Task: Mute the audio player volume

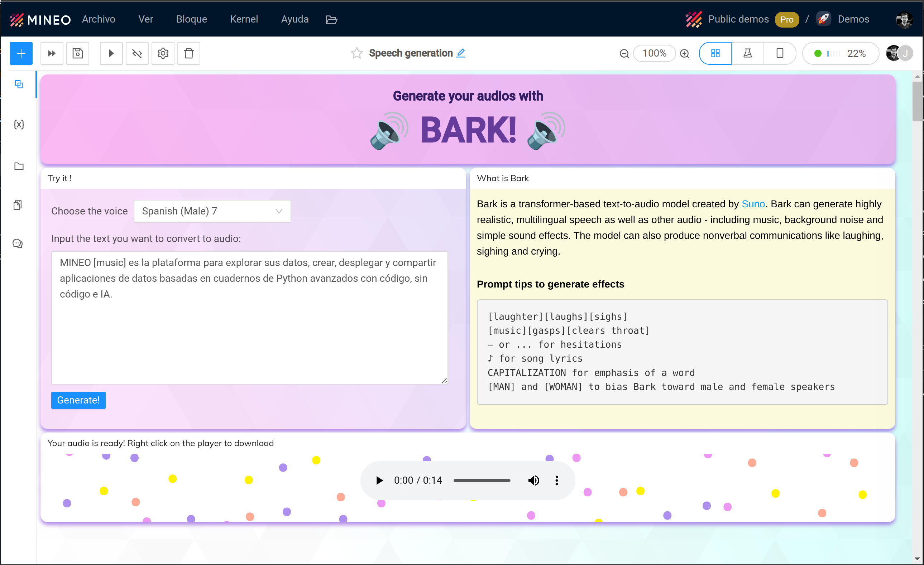Action: coord(533,481)
